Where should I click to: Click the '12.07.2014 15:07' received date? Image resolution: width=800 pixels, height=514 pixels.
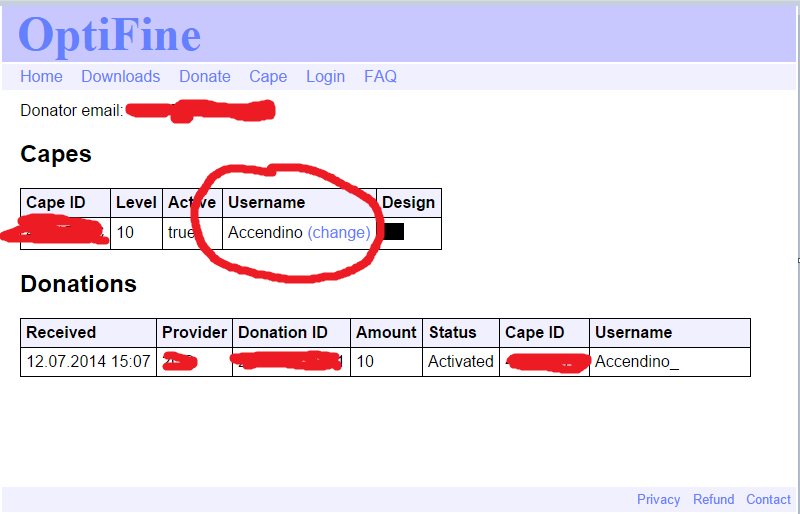pyautogui.click(x=88, y=361)
